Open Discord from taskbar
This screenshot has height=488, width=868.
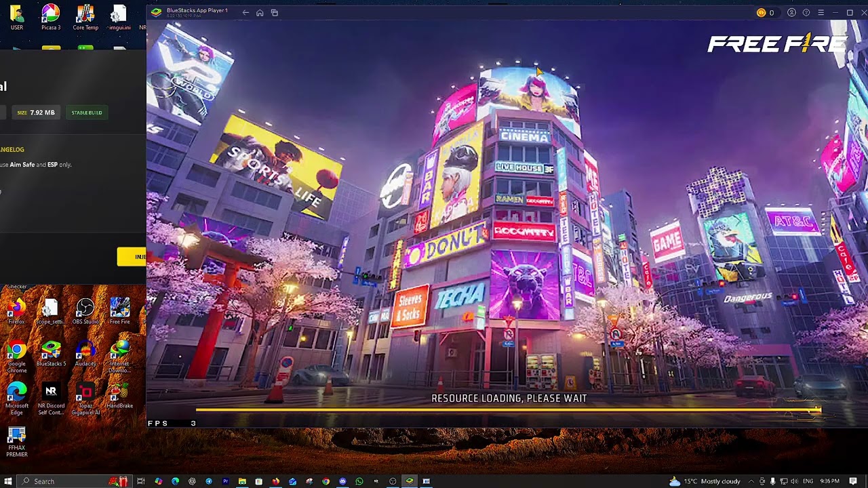point(342,481)
